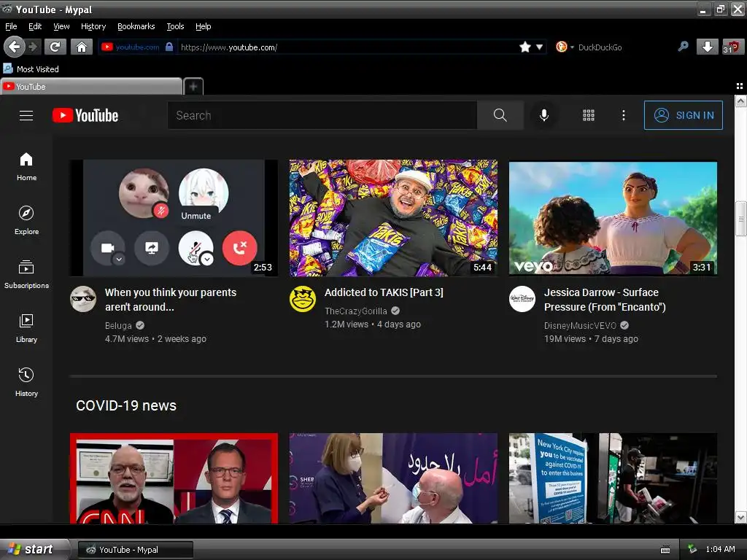Click the tray network status icon
Screen dimensions: 747x560
pyautogui.click(x=692, y=549)
